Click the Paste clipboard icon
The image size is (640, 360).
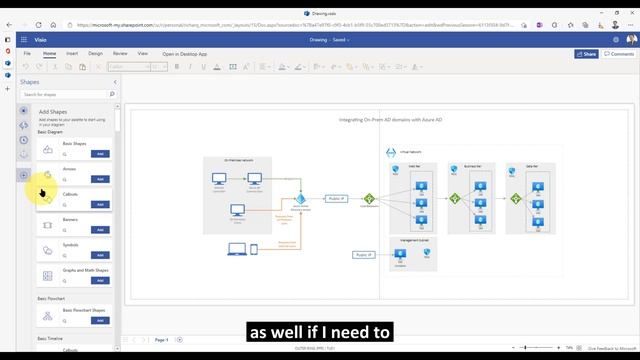[x=82, y=67]
